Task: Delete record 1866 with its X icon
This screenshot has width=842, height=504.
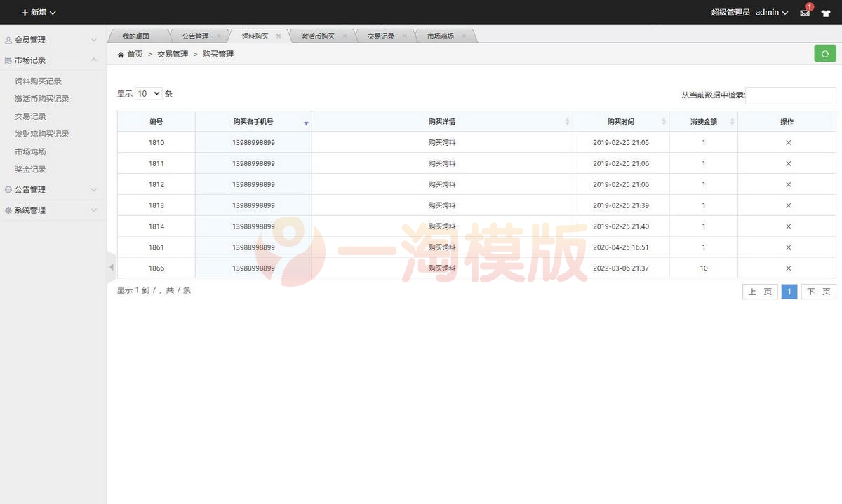Action: coord(788,268)
